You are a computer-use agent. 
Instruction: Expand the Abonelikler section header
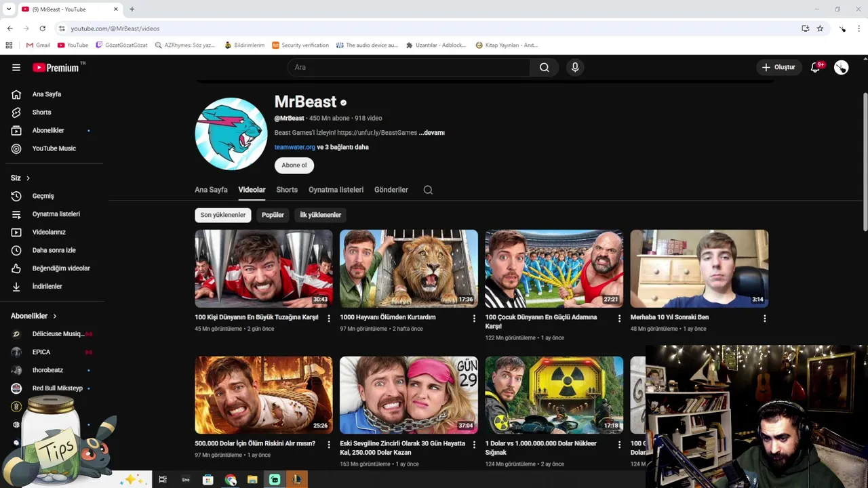click(x=34, y=316)
